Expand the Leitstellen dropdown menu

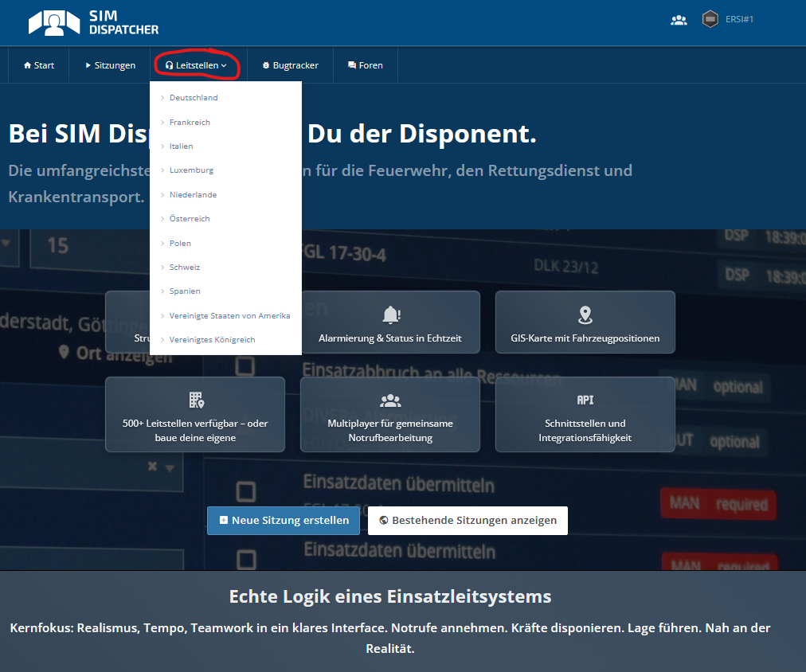click(x=197, y=65)
